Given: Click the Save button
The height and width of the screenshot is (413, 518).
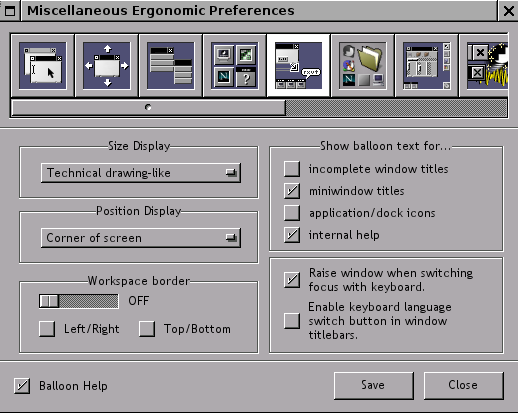Looking at the screenshot, I should tap(374, 385).
